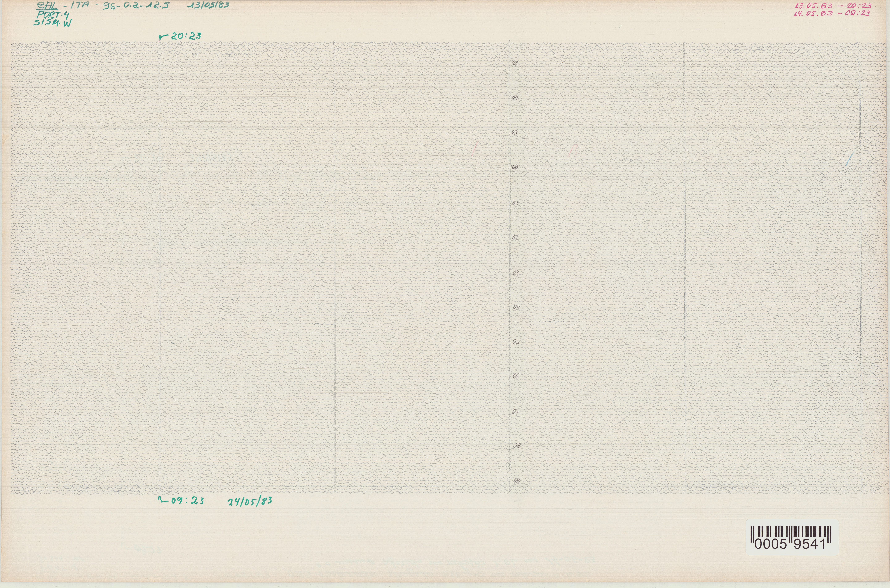The height and width of the screenshot is (588, 890).
Task: Click the hour mark "08"
Action: click(x=517, y=446)
